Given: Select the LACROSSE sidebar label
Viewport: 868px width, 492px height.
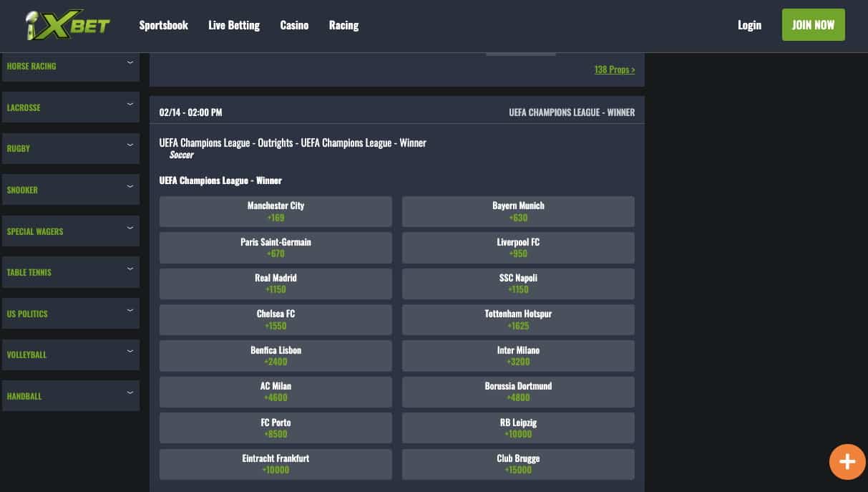Looking at the screenshot, I should tap(24, 107).
